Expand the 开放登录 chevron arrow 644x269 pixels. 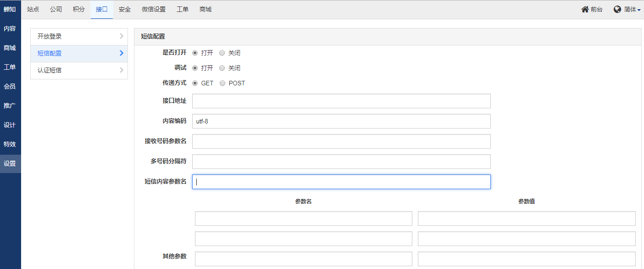pos(121,36)
